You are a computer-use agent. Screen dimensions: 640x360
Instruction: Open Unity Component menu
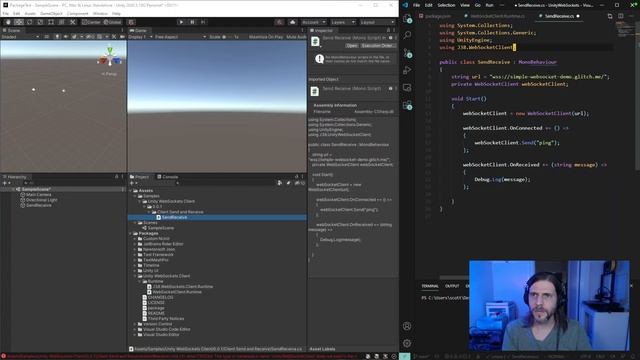[x=78, y=13]
